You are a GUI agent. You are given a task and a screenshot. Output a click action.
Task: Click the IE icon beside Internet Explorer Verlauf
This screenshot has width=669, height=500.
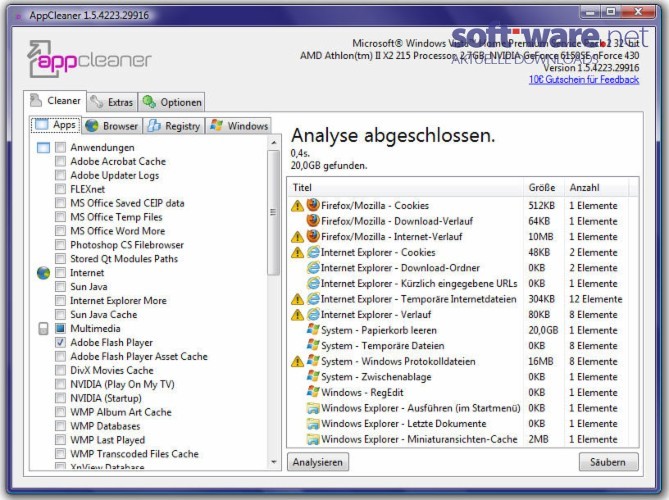313,314
